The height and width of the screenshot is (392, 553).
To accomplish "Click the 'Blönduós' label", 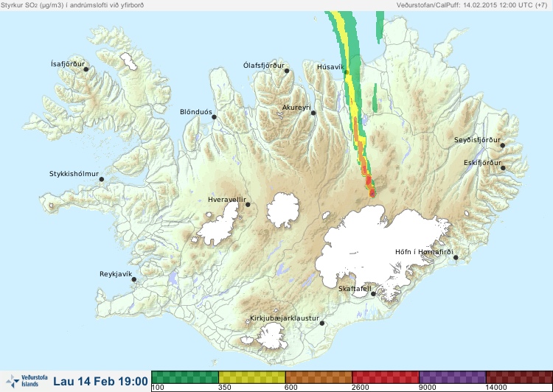I will (x=195, y=112).
